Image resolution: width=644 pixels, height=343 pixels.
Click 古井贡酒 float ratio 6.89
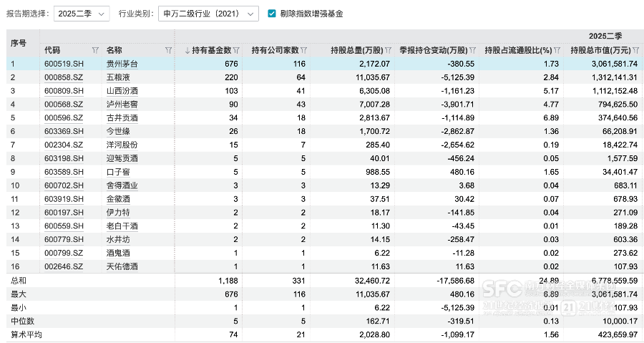551,118
